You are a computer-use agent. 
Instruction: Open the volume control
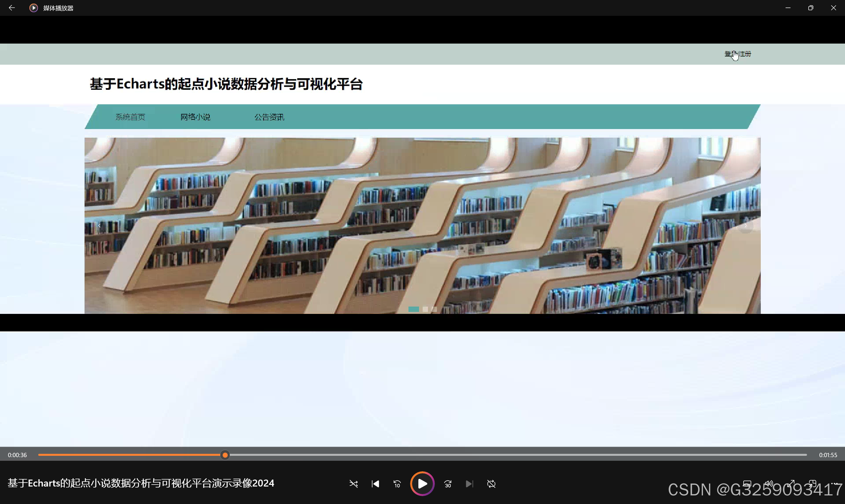[x=768, y=484]
